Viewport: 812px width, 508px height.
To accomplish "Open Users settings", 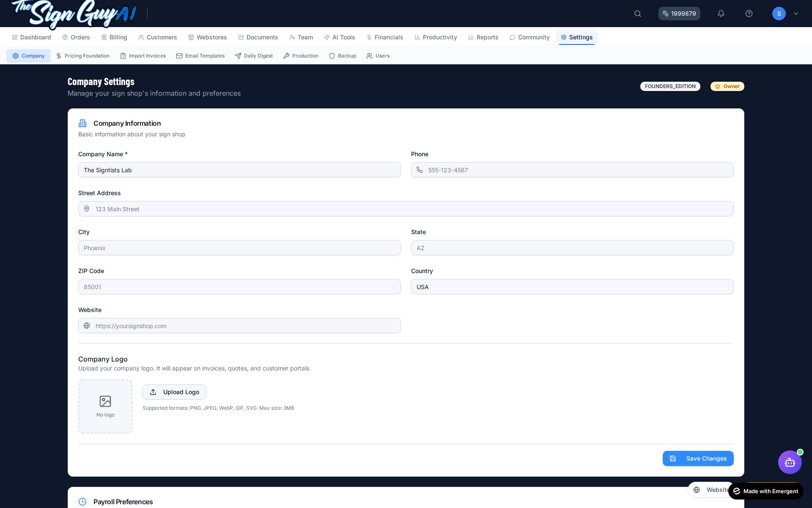I will coord(378,56).
